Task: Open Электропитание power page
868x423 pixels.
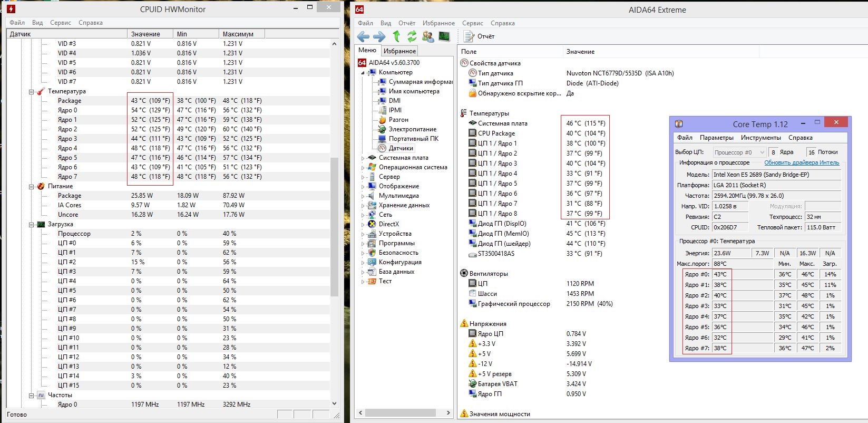Action: click(407, 129)
